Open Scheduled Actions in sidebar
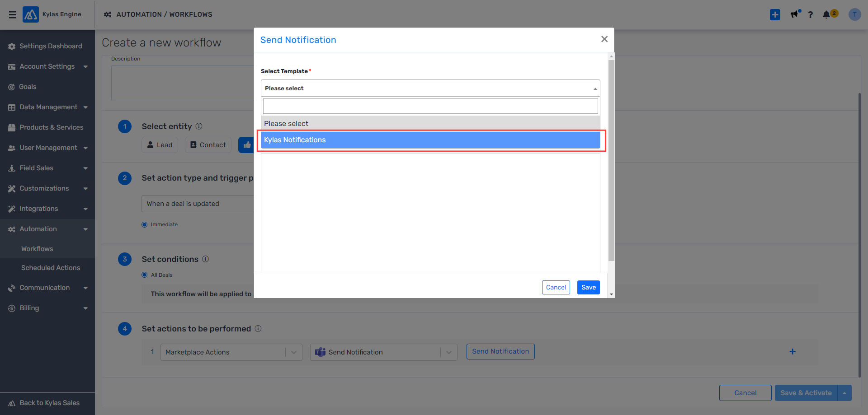Image resolution: width=868 pixels, height=415 pixels. click(51, 268)
